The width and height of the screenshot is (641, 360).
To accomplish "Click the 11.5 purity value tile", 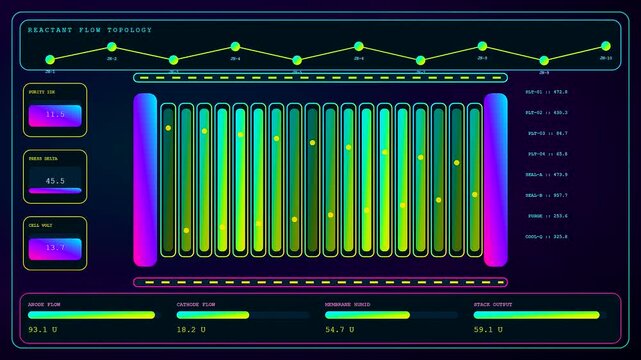I will point(55,116).
